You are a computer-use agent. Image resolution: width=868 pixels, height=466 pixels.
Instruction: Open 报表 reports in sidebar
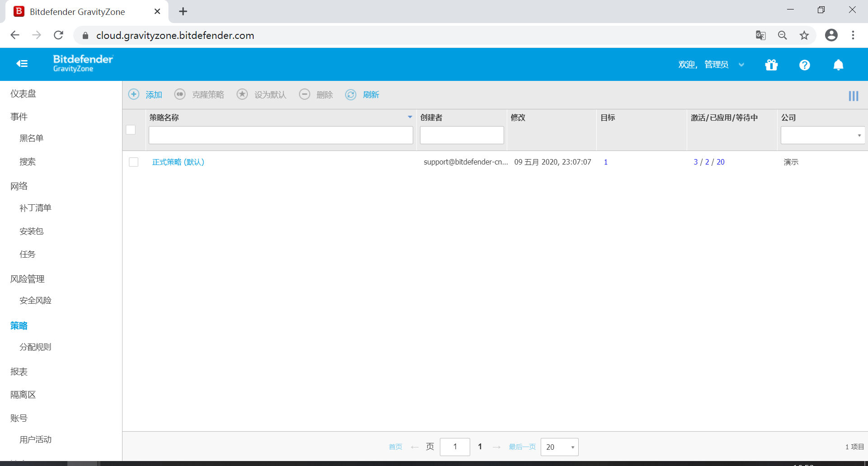(19, 372)
